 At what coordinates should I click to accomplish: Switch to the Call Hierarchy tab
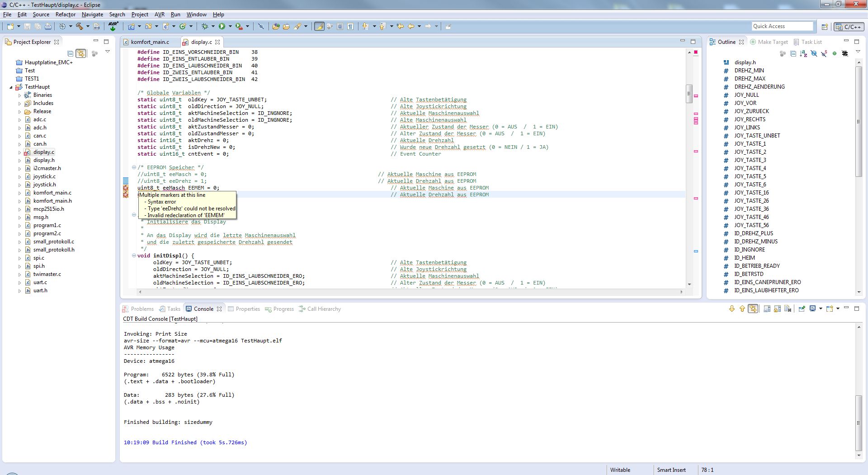pos(320,309)
